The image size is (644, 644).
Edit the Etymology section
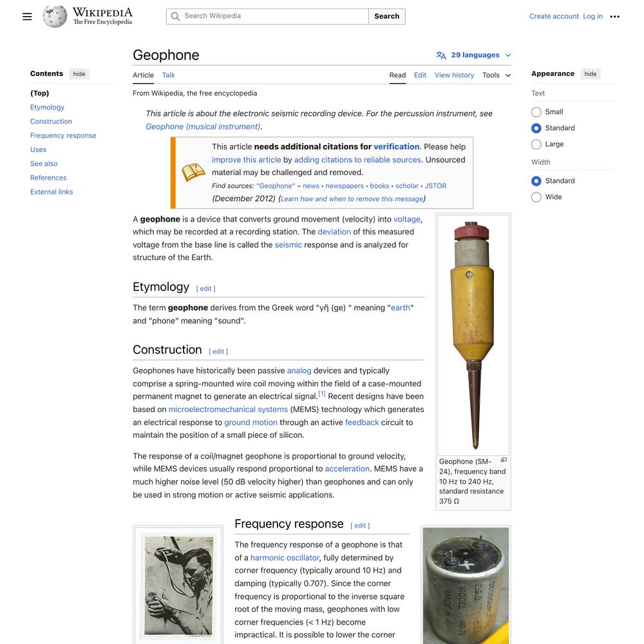pyautogui.click(x=205, y=289)
